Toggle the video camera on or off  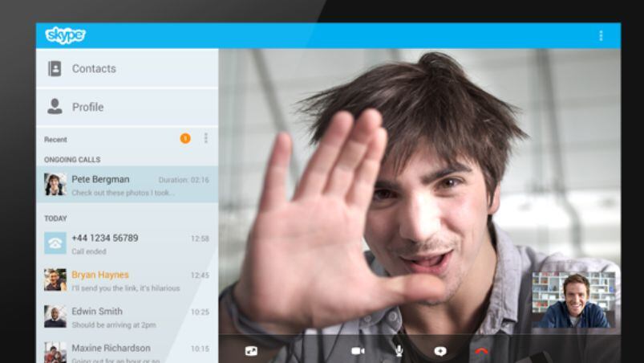coord(358,351)
